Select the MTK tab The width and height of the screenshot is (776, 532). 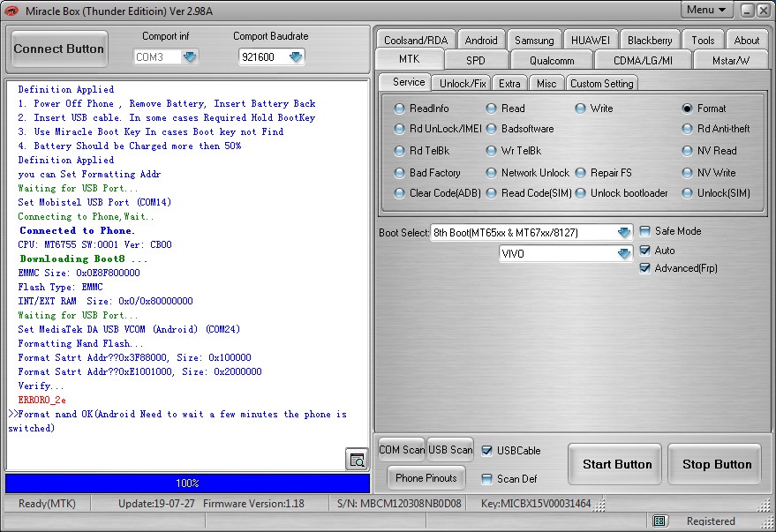point(410,59)
